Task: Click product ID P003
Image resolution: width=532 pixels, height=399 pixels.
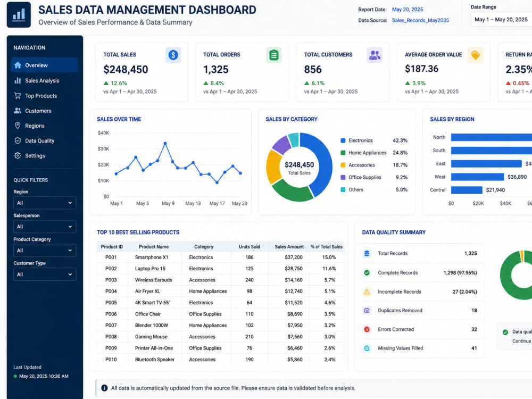Action: [111, 280]
